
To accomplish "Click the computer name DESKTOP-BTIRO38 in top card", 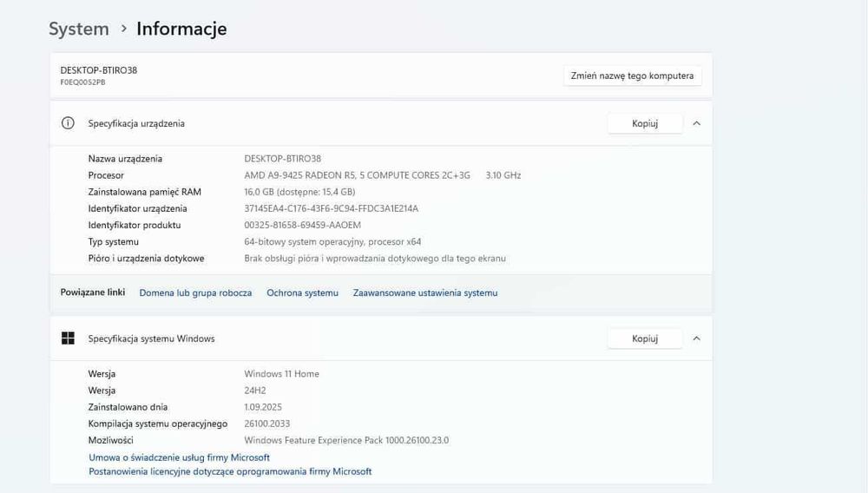I will pos(99,70).
